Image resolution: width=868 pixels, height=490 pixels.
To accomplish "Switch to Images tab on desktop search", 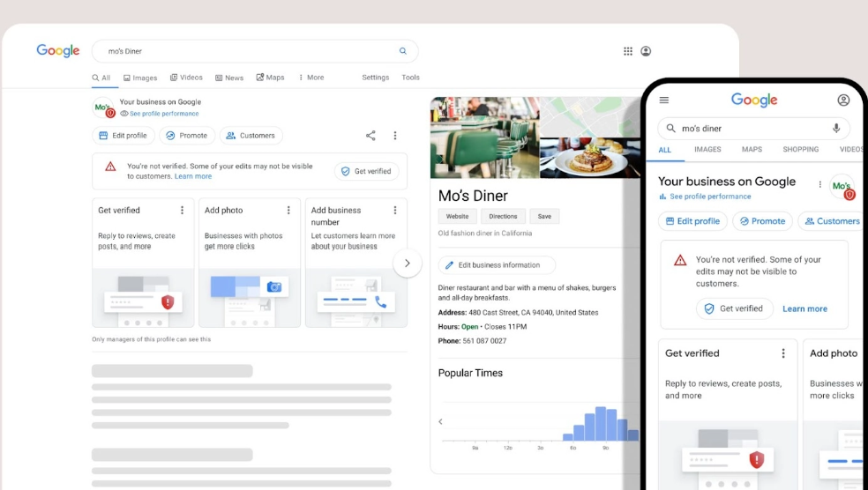I will (140, 78).
